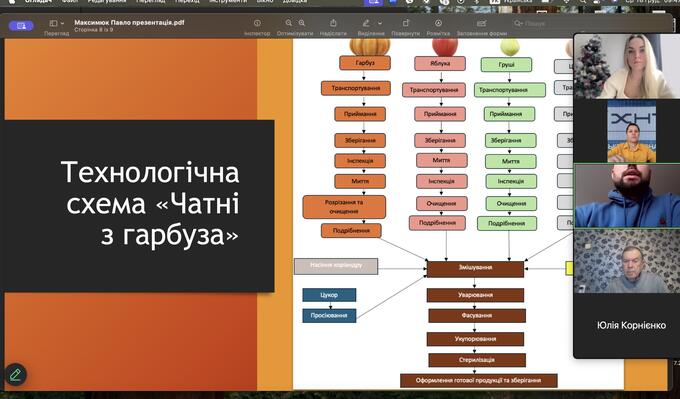Click the zoom out magnifier
The width and height of the screenshot is (680, 399).
289,23
